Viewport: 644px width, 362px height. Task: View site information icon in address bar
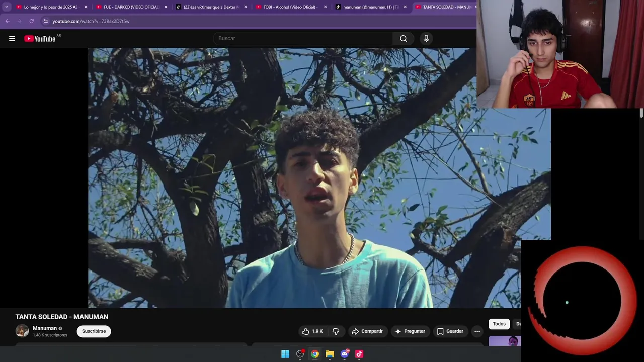coord(46,21)
